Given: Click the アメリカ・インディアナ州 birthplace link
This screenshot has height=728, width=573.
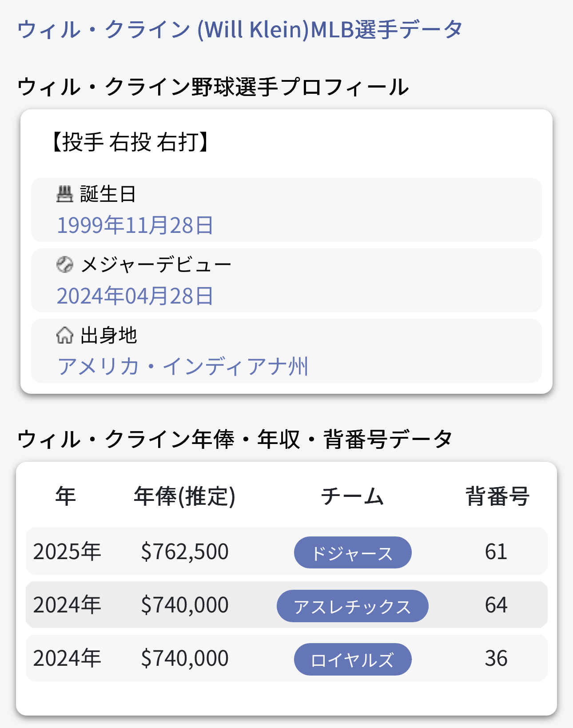Looking at the screenshot, I should pyautogui.click(x=183, y=366).
